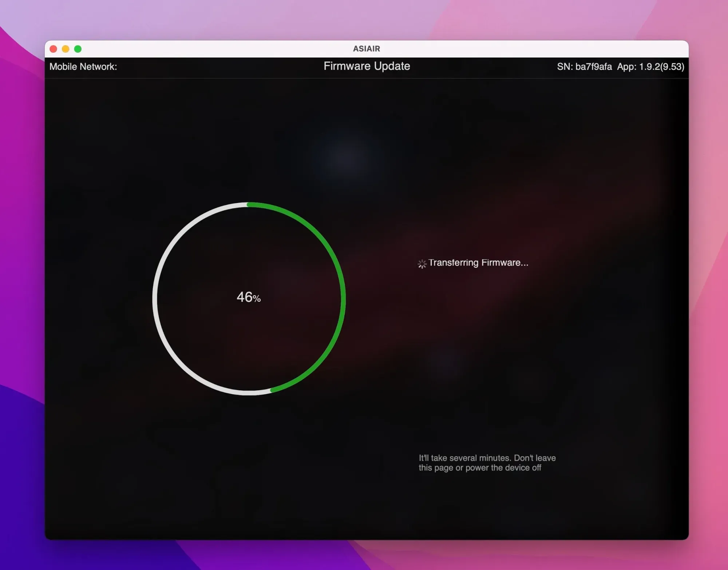Select the Mobile Network label

point(83,67)
